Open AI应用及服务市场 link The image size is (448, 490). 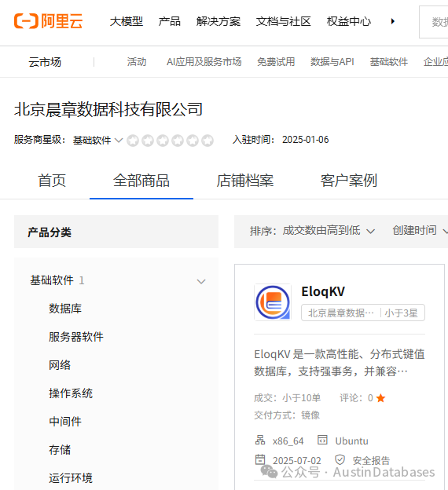coord(204,62)
